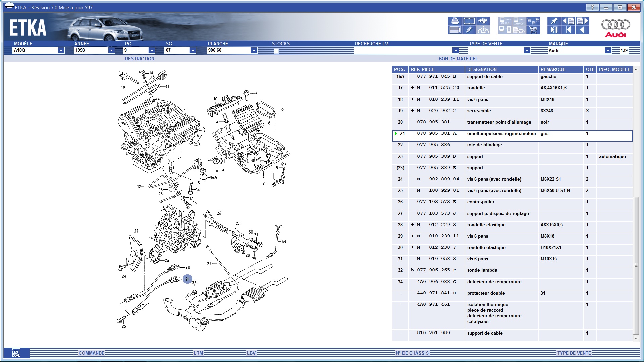Click the INFO. MODÈLE column header
The width and height of the screenshot is (644, 362).
pos(614,69)
